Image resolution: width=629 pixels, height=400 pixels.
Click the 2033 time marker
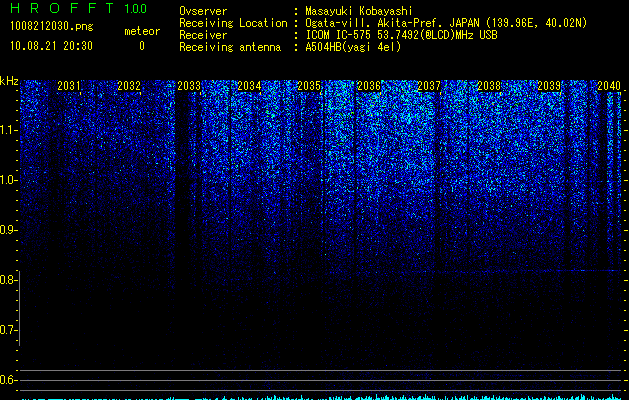click(x=189, y=86)
